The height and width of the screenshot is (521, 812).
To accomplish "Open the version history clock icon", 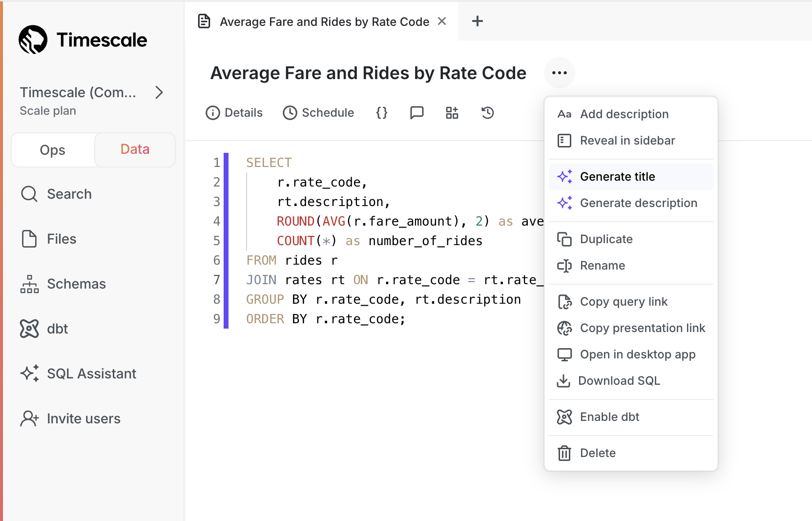I will 487,113.
